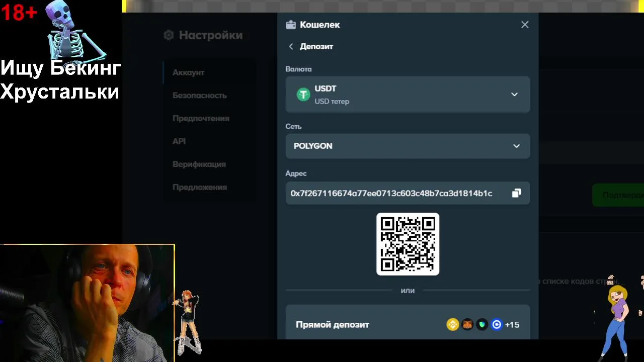
Task: Go back using the Депозит arrow
Action: (291, 46)
